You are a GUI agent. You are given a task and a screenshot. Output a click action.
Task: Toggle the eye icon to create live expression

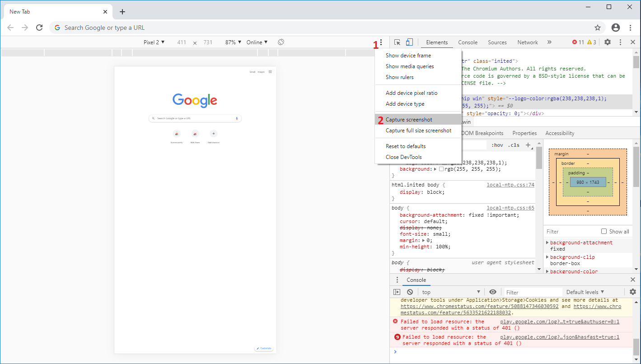pos(493,291)
